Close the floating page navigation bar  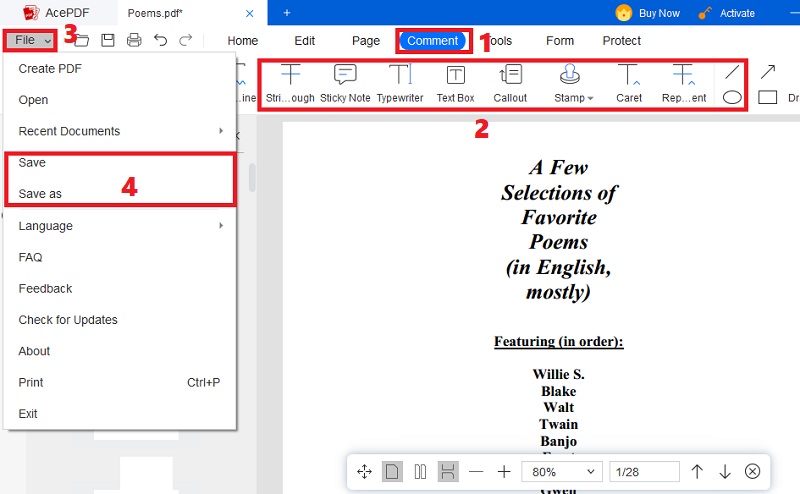pos(753,472)
